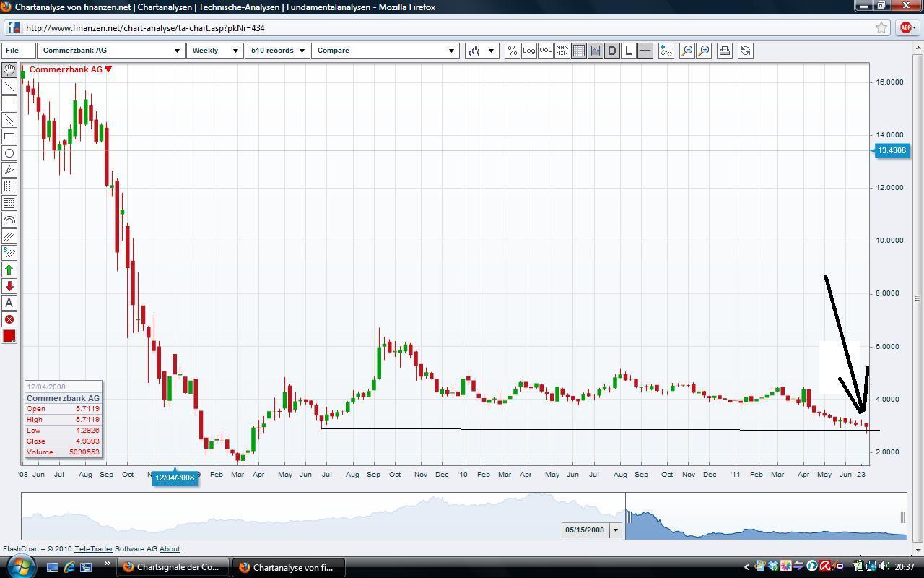Select the hand pan tool
The width and height of the screenshot is (924, 578).
pos(9,70)
